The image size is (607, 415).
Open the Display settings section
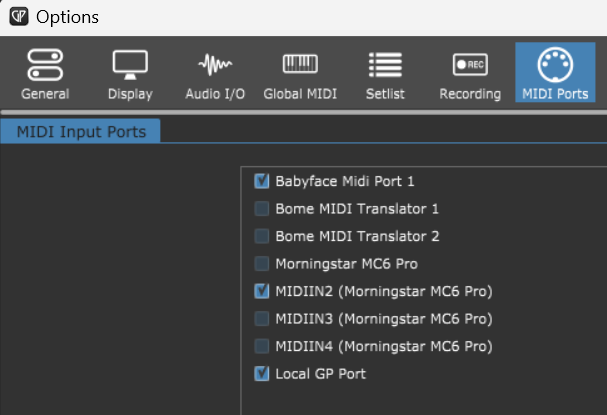pos(130,75)
